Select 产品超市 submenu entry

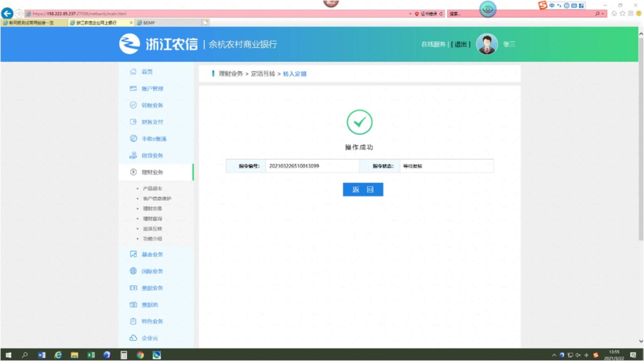click(153, 189)
